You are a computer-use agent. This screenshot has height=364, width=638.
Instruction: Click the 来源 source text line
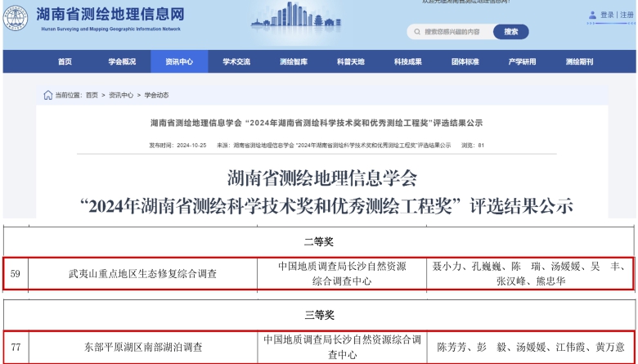(334, 146)
